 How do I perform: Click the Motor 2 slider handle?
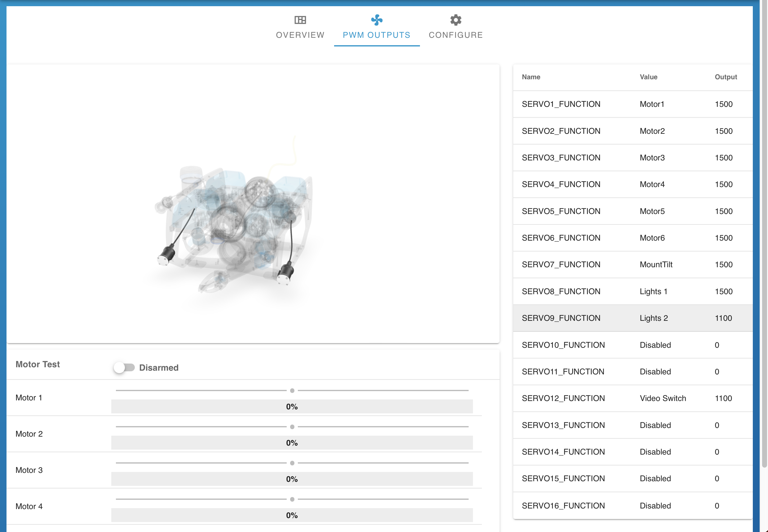292,427
